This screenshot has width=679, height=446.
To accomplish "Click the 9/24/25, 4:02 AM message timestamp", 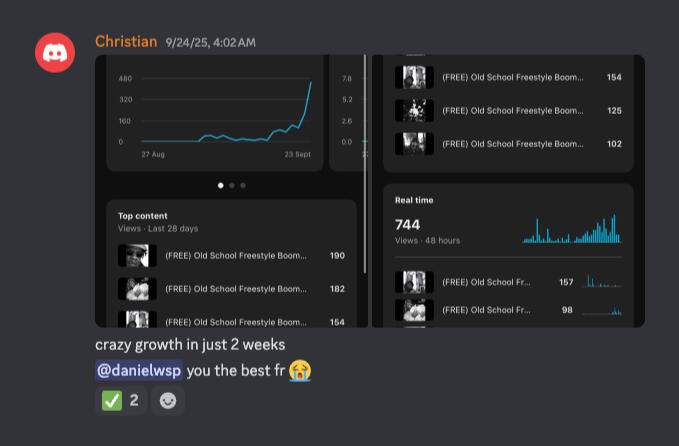I will click(x=210, y=42).
